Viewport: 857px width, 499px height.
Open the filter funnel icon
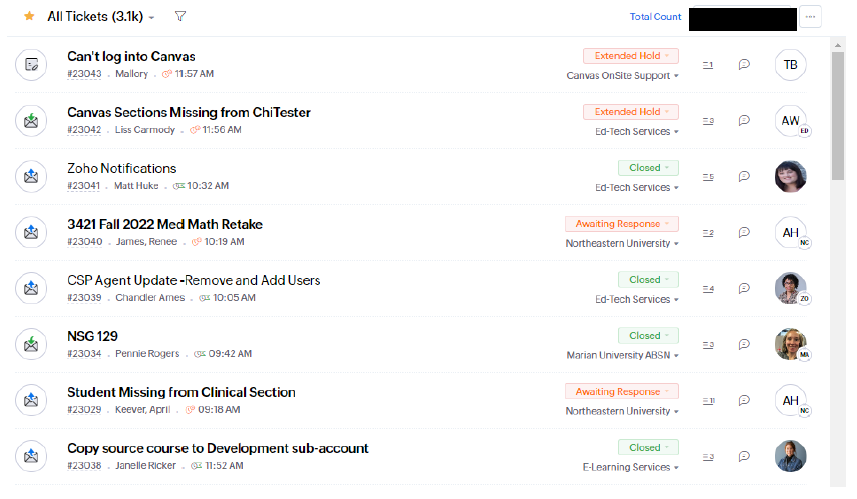tap(180, 17)
